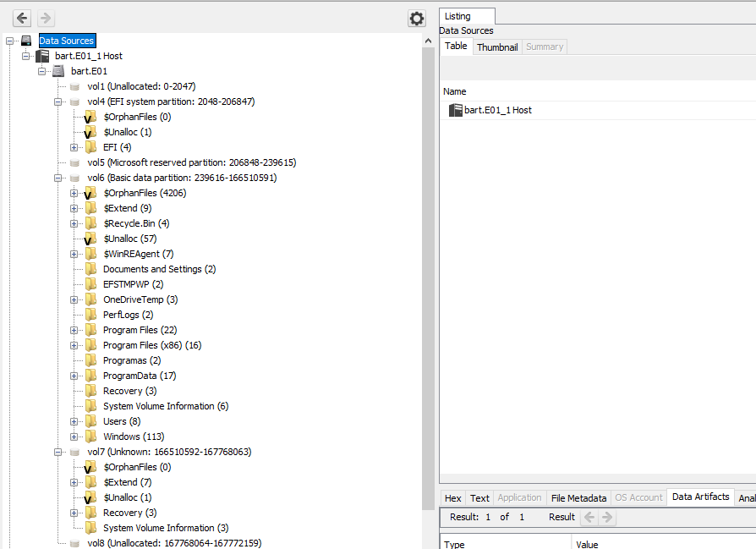Open the tree view settings gear
Image resolution: width=756 pixels, height=549 pixels.
pyautogui.click(x=416, y=19)
